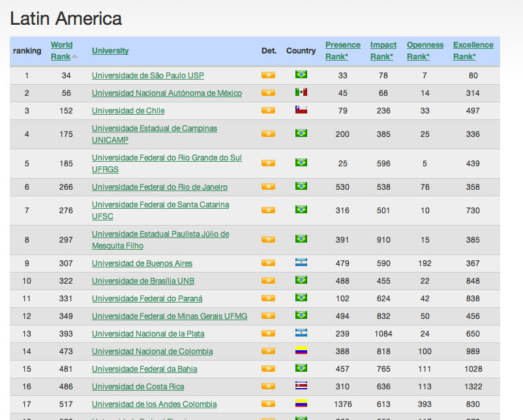Sort by Impact Rank column header
The height and width of the screenshot is (420, 523).
(x=383, y=51)
